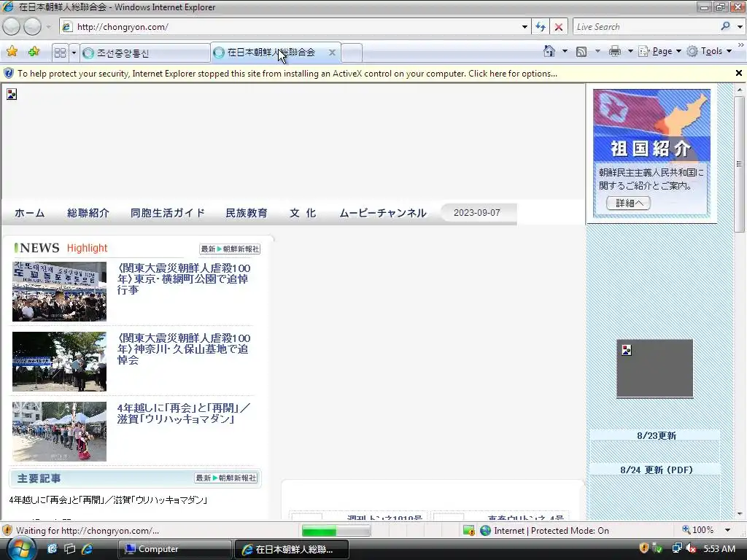Screen dimensions: 747x560
Task: Click status bar security warning icon
Action: (7, 531)
